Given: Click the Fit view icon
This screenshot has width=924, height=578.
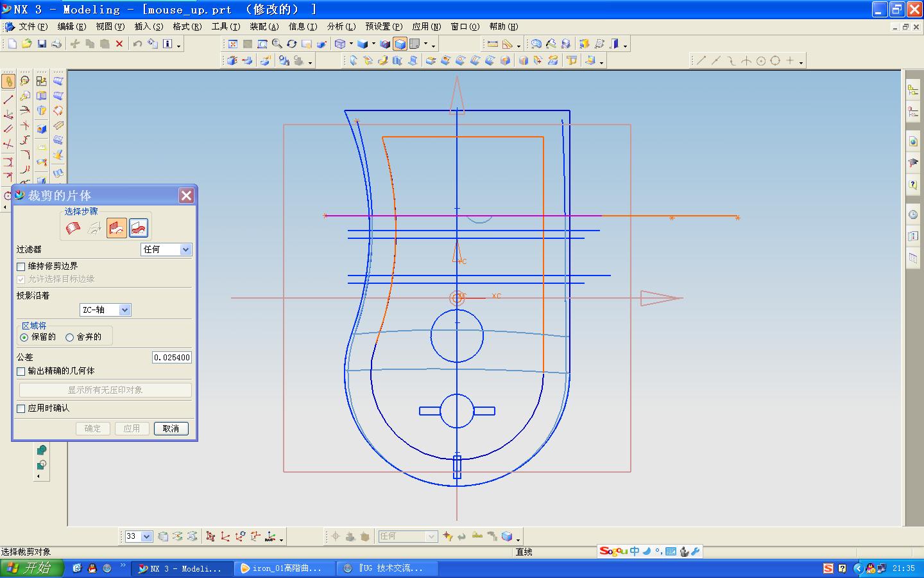Looking at the screenshot, I should click(232, 44).
